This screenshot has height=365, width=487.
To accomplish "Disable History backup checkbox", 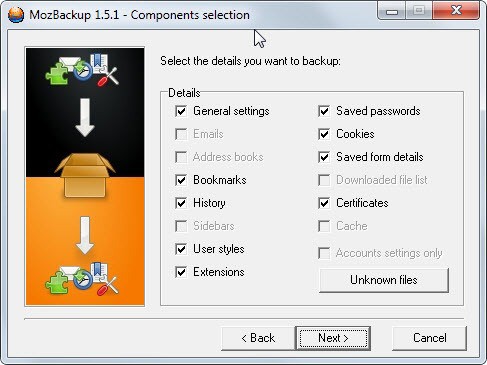I will 181,203.
